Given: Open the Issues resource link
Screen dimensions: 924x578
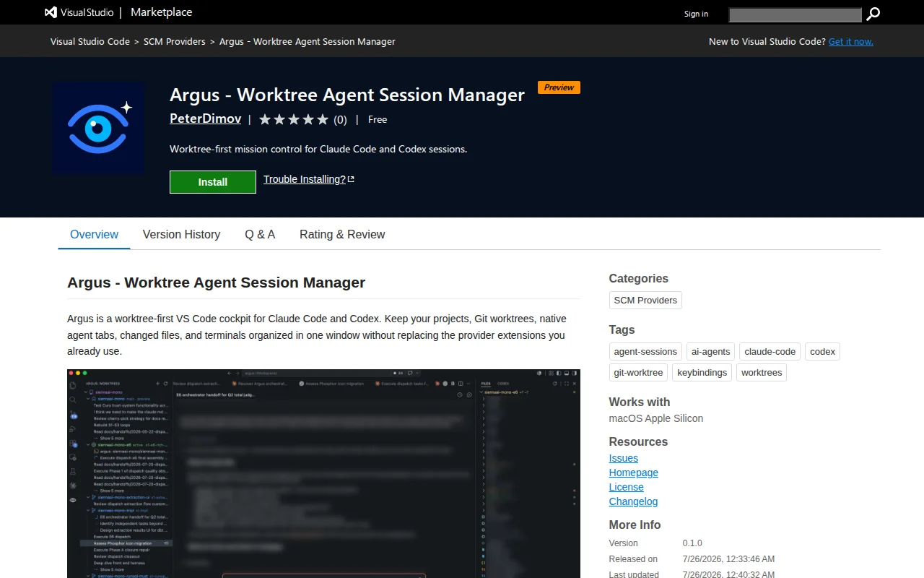Looking at the screenshot, I should 624,458.
